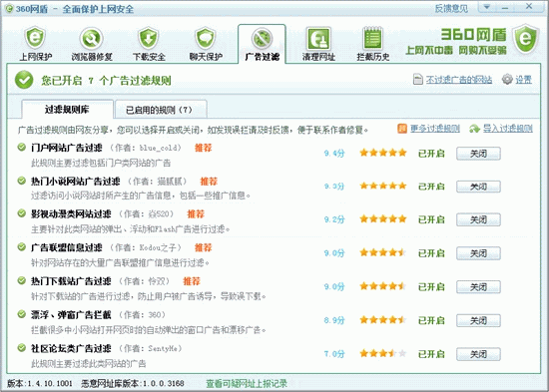The width and height of the screenshot is (549, 392).
Task: Click the settings gear icon
Action: (x=507, y=80)
